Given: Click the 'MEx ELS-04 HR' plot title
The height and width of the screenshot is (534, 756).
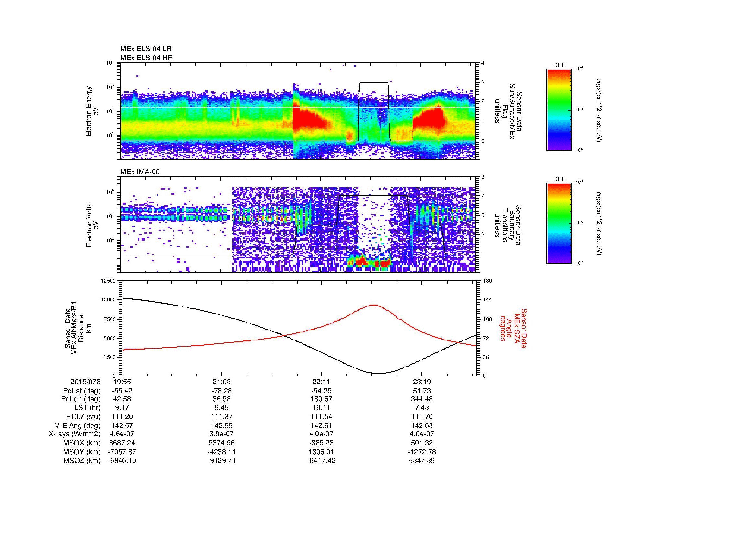Looking at the screenshot, I should pos(146,58).
